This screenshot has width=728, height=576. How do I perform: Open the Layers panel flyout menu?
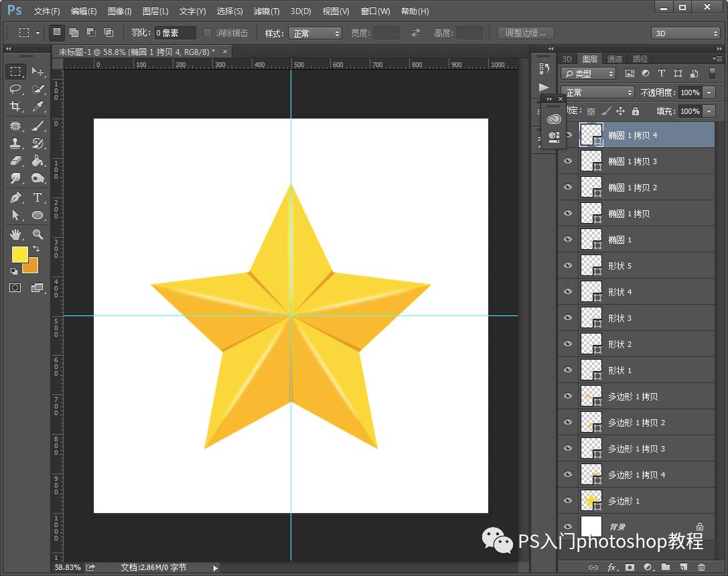(717, 58)
